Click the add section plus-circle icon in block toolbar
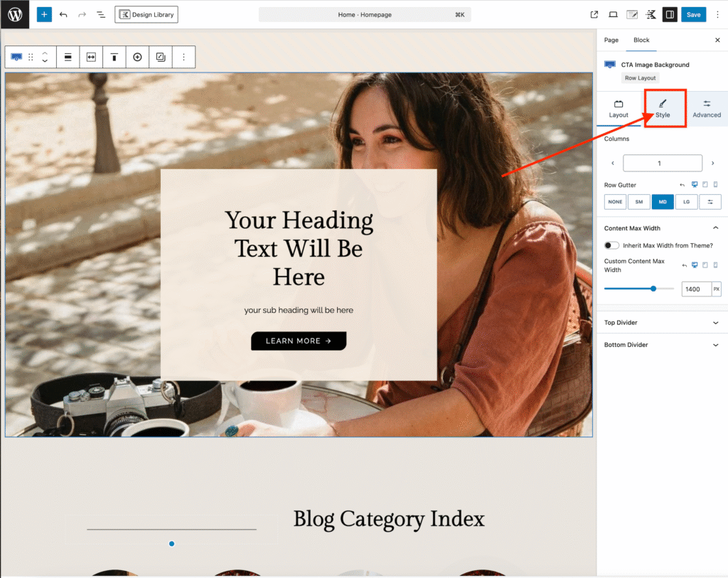 point(137,57)
